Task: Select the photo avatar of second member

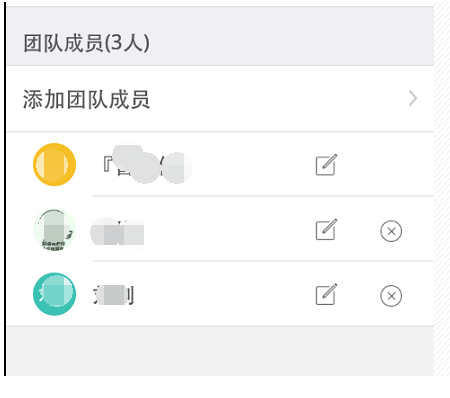Action: pyautogui.click(x=54, y=229)
